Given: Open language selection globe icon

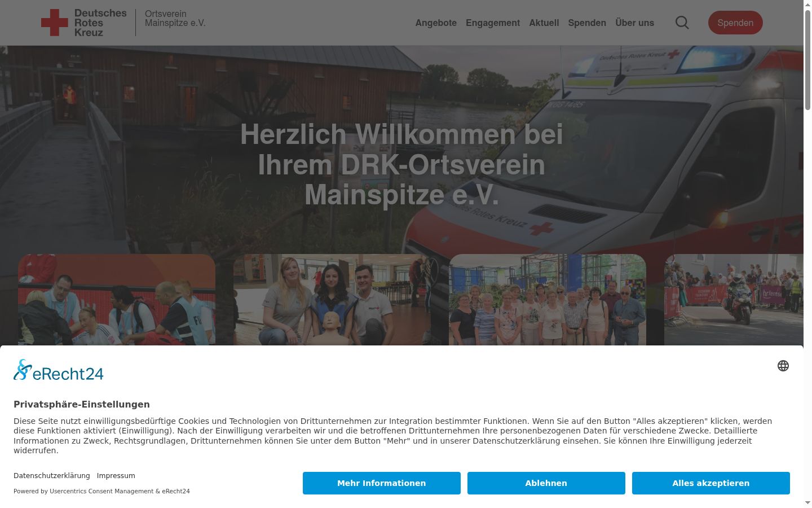Looking at the screenshot, I should point(783,366).
